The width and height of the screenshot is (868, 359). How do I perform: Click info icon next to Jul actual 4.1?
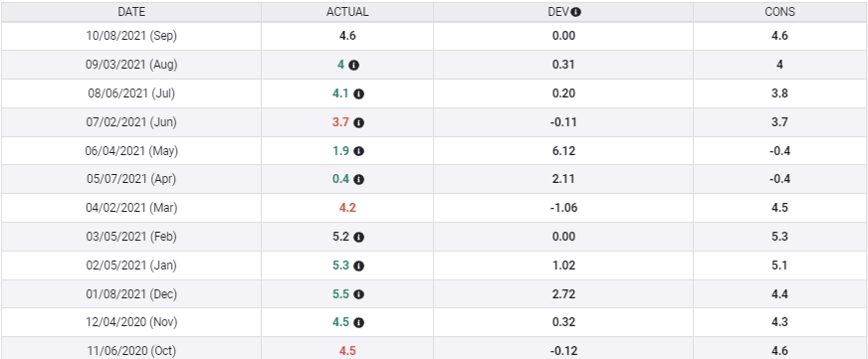358,94
